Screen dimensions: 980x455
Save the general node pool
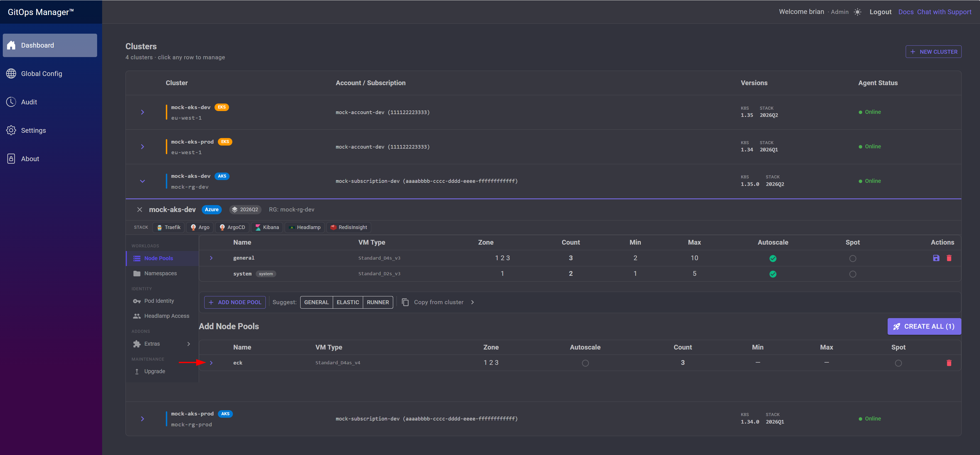coord(936,258)
